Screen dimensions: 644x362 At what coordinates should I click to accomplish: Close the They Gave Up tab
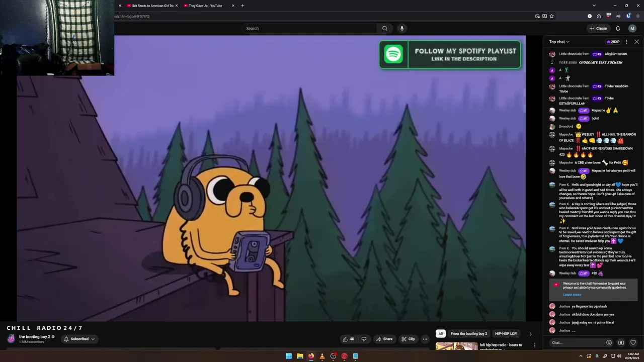point(233,6)
